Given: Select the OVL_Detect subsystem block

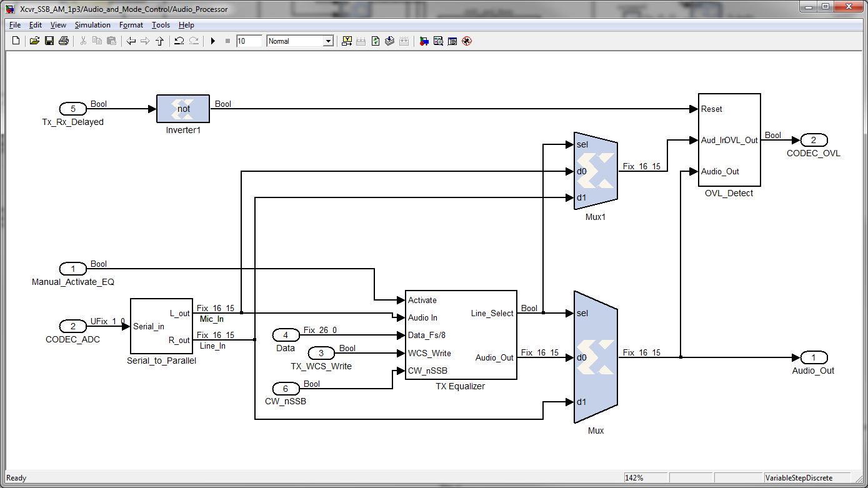Looking at the screenshot, I should [x=729, y=140].
